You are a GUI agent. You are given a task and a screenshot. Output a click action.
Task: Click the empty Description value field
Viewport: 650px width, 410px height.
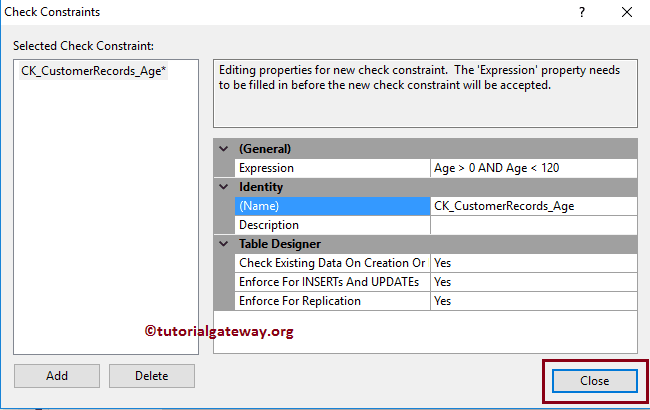pyautogui.click(x=532, y=225)
